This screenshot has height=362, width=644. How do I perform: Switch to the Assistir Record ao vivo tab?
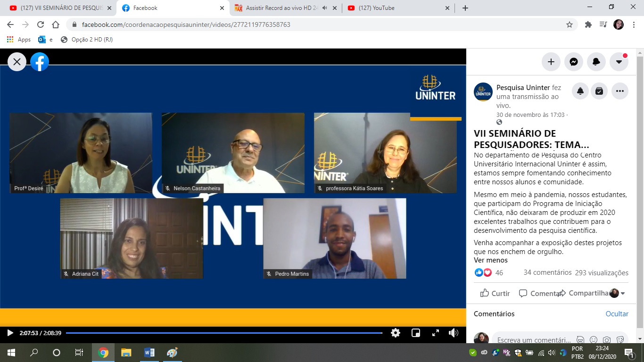pos(279,8)
